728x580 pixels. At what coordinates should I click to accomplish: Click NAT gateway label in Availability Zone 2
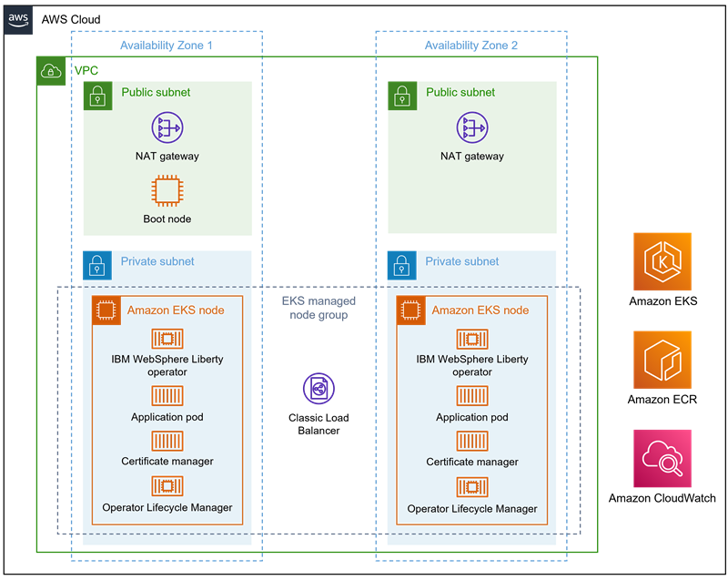pos(472,156)
